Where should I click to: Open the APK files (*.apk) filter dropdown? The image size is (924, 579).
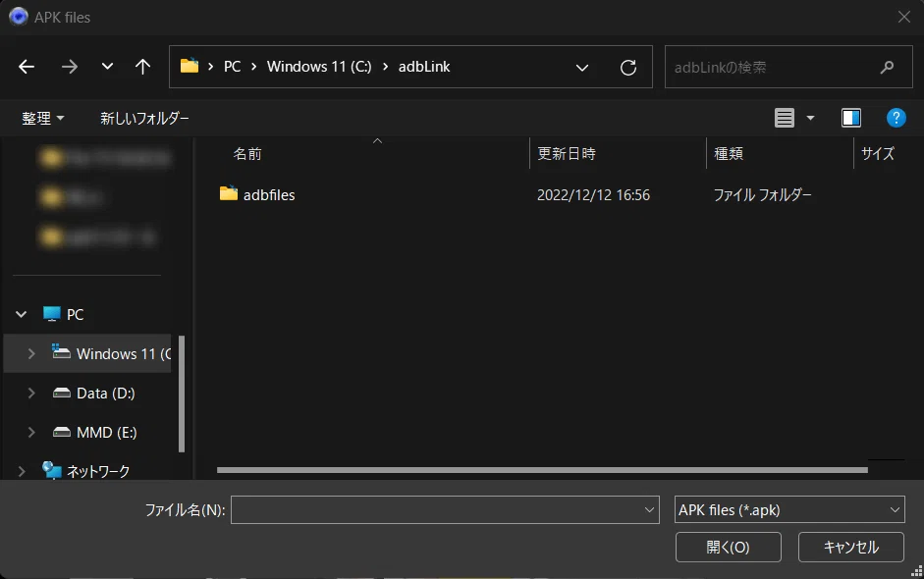[x=789, y=510]
